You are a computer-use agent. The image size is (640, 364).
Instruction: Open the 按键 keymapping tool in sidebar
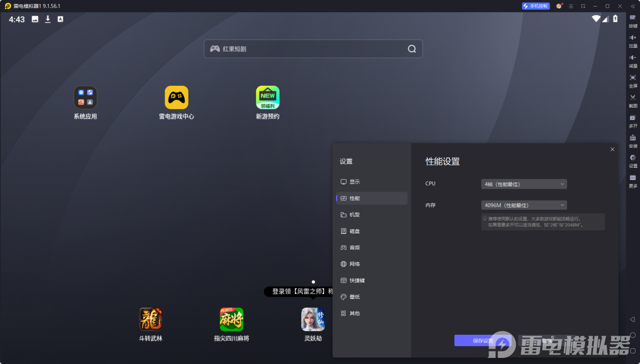[x=632, y=21]
